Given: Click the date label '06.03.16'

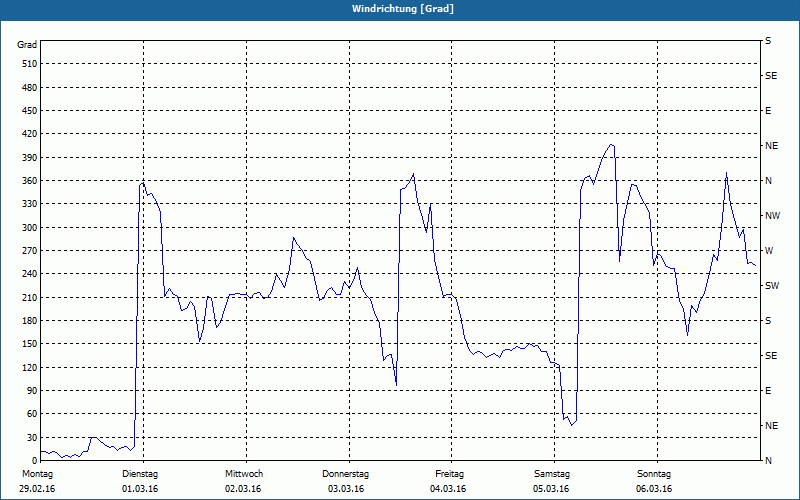Looking at the screenshot, I should pyautogui.click(x=654, y=489).
